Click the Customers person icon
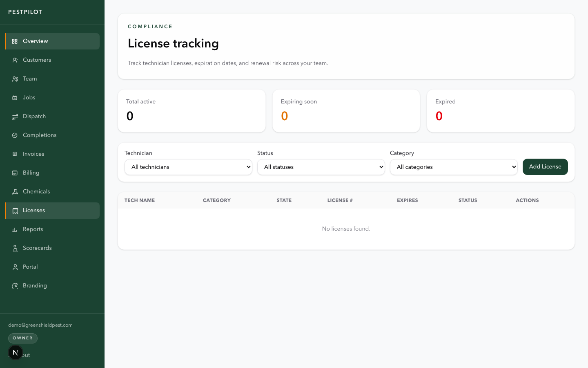Image resolution: width=588 pixels, height=368 pixels. click(15, 60)
